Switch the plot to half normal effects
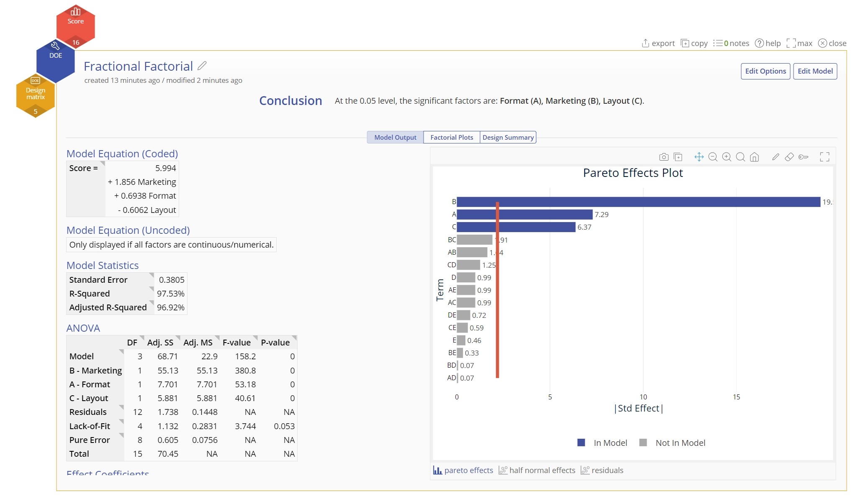This screenshot has width=858, height=504. [537, 470]
